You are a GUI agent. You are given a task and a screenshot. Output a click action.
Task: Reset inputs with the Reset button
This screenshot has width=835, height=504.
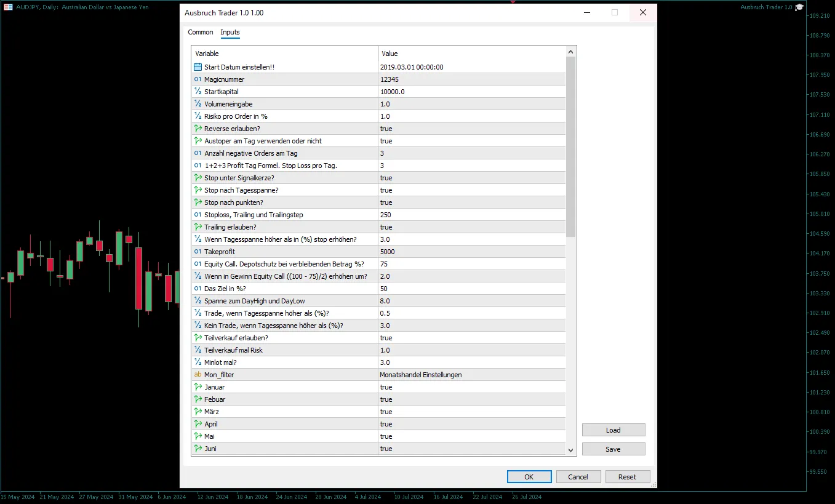[628, 477]
